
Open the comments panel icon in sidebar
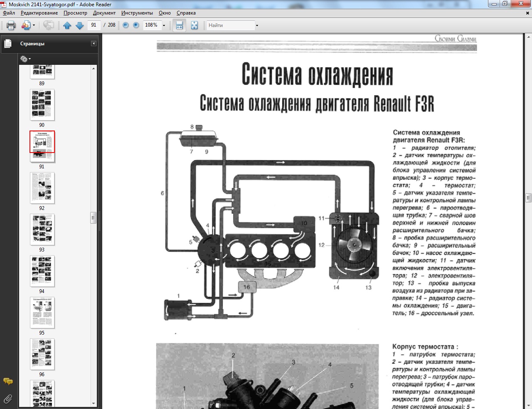coord(7,381)
